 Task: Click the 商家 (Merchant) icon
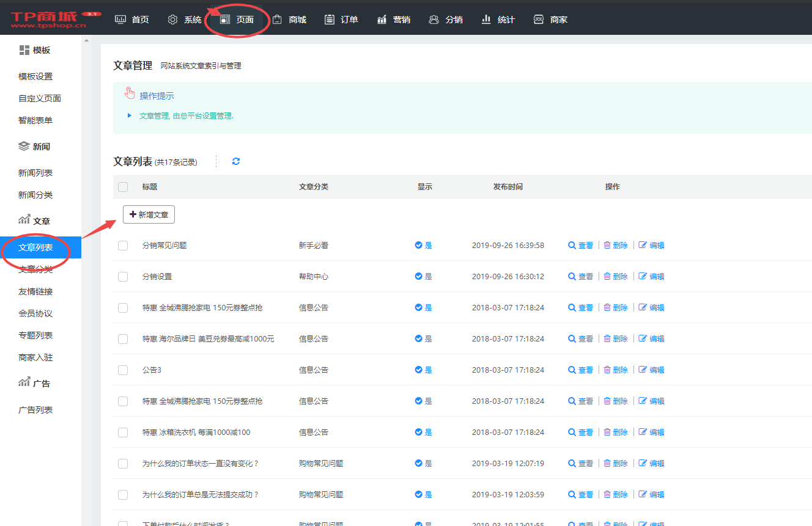(x=539, y=19)
